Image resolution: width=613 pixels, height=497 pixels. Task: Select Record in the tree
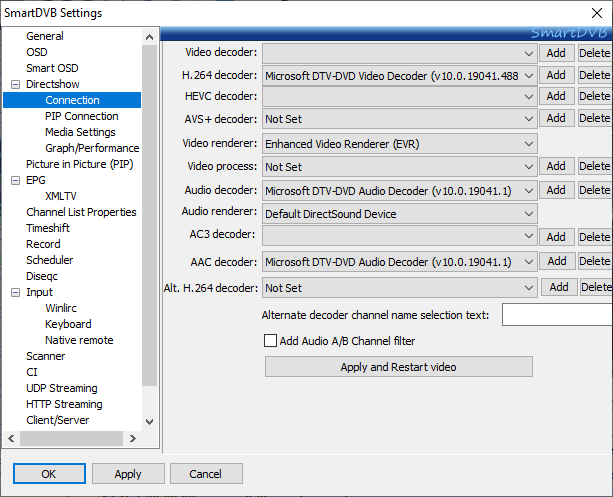(x=43, y=244)
